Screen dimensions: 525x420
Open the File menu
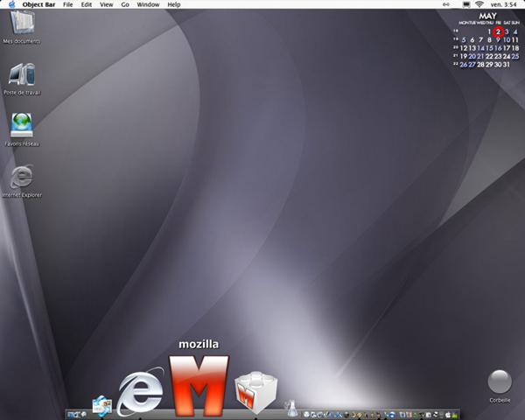(68, 4)
